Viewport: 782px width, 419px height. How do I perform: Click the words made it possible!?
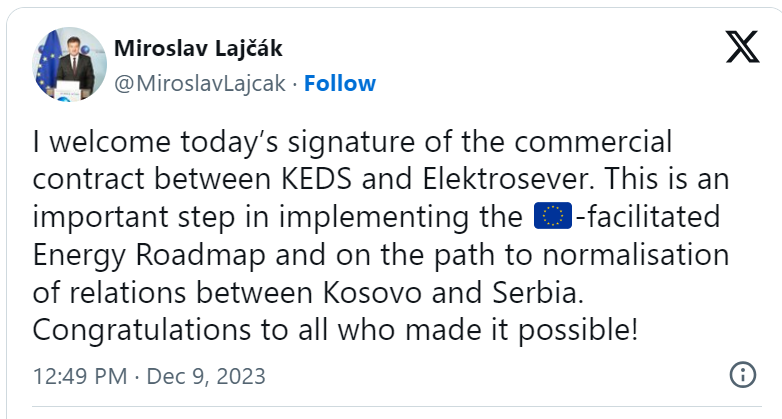521,331
